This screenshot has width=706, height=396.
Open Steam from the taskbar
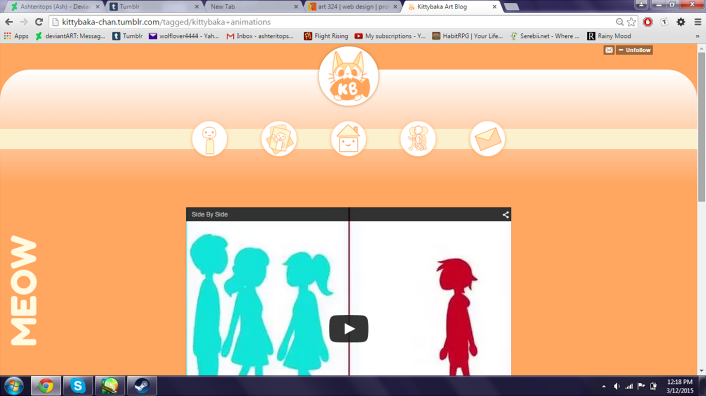click(x=141, y=386)
